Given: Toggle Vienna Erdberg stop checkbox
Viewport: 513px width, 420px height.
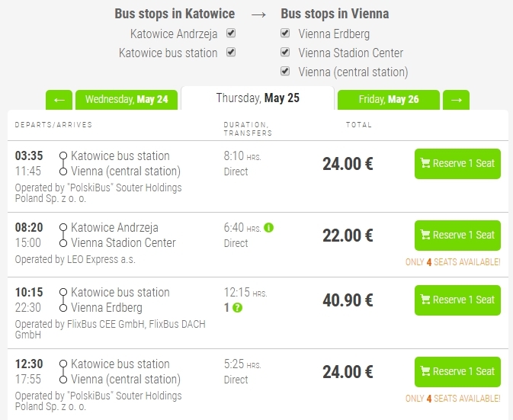Looking at the screenshot, I should 285,33.
